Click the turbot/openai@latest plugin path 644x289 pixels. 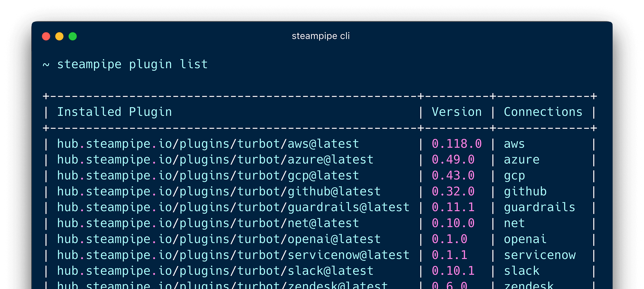[219, 239]
